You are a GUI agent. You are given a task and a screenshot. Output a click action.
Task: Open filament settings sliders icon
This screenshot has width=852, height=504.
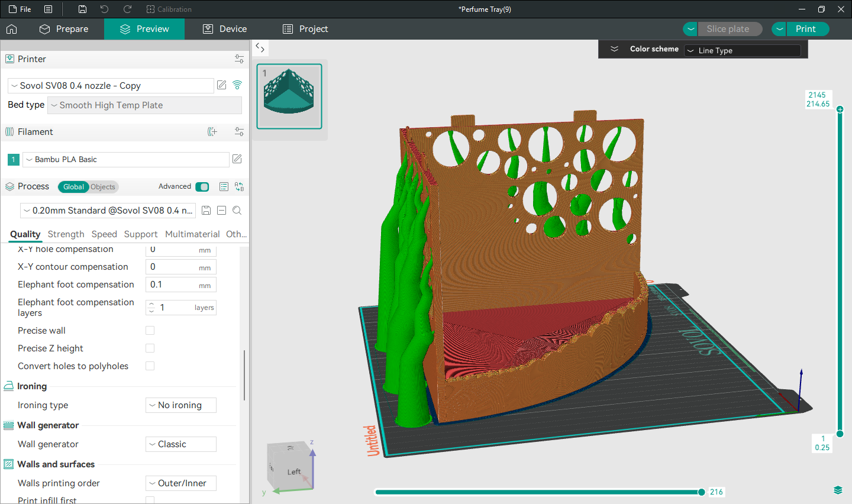pyautogui.click(x=239, y=131)
